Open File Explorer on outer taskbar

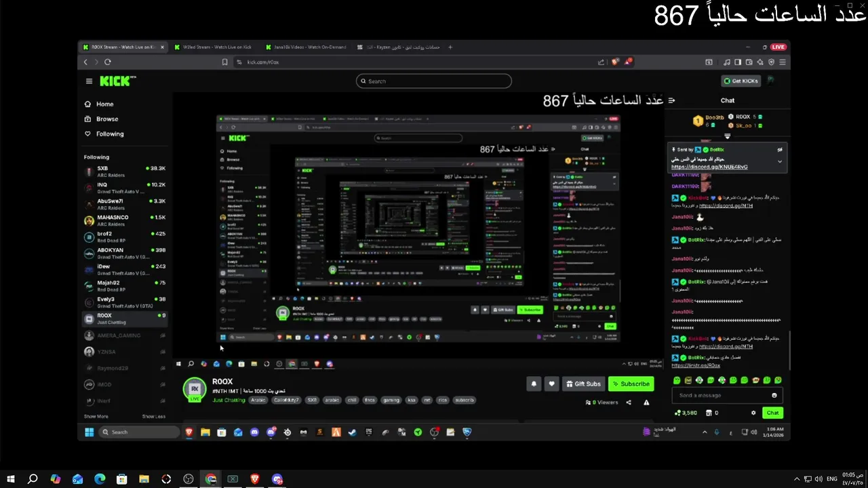(x=144, y=479)
